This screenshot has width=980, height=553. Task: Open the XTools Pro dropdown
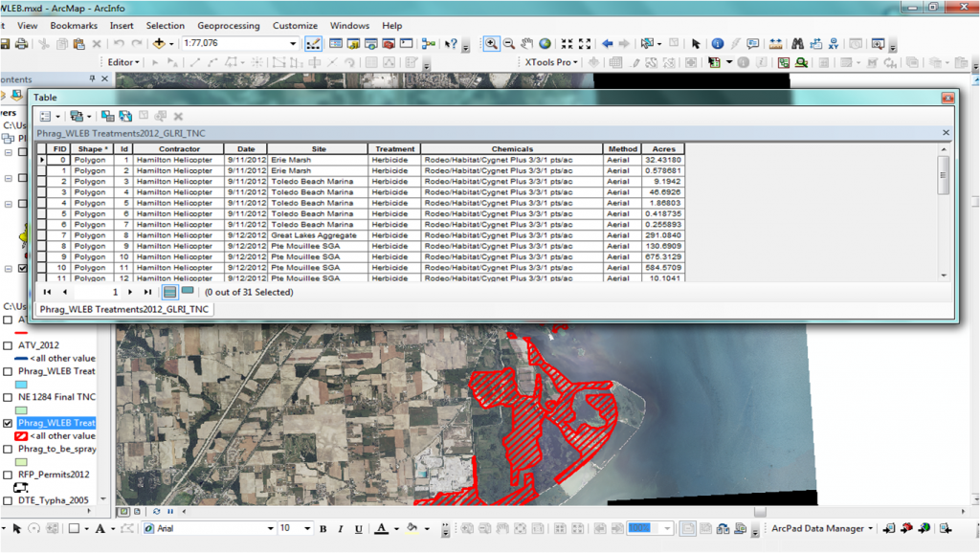[550, 62]
